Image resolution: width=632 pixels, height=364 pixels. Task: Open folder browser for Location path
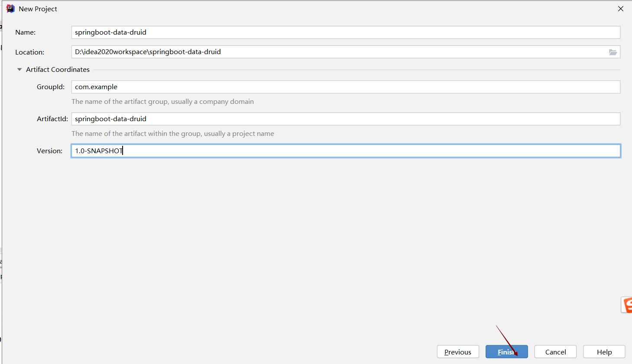[x=613, y=52]
